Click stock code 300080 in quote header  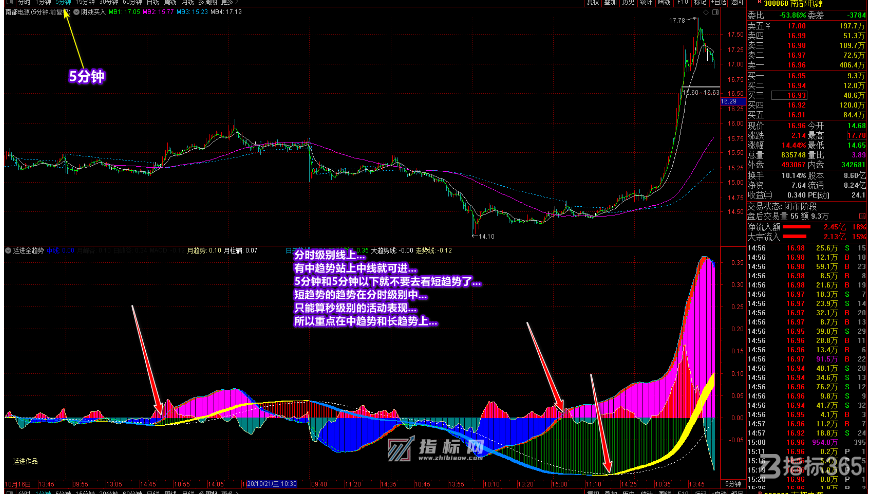[x=775, y=3]
